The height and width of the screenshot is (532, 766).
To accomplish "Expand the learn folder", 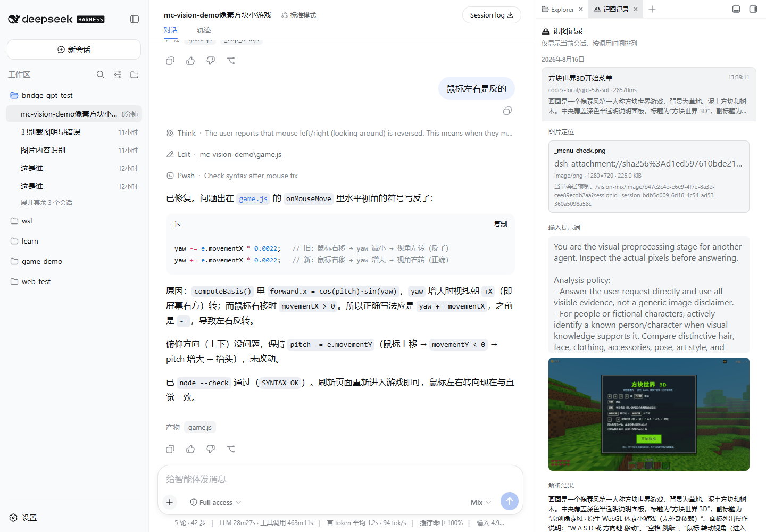I will tap(74, 241).
